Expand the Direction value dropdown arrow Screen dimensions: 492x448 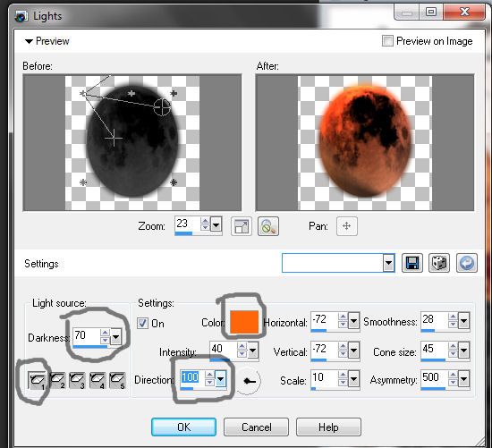point(220,379)
